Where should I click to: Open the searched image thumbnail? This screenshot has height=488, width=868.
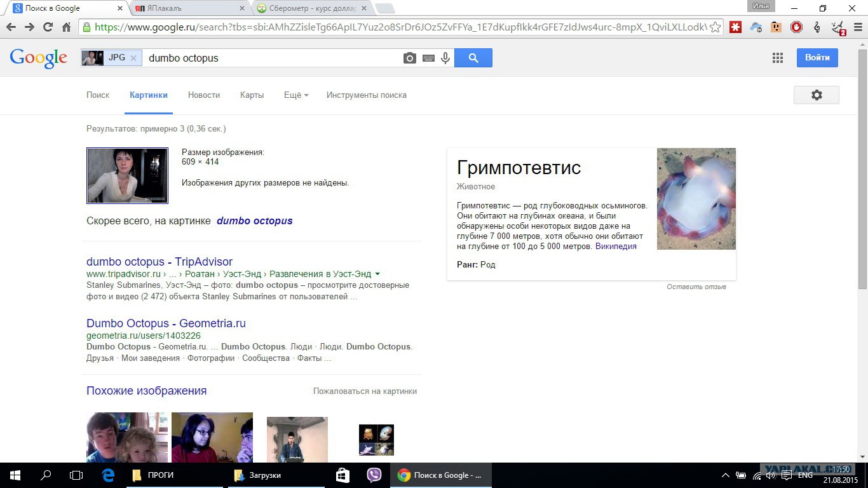point(127,175)
